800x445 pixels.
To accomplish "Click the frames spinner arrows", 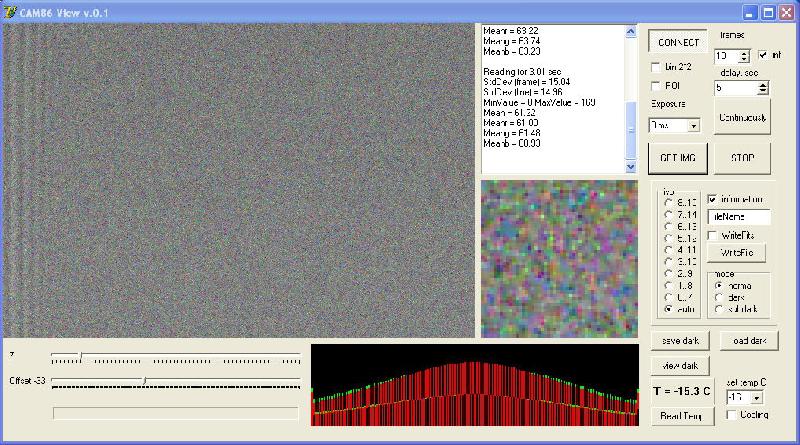I will [x=744, y=56].
